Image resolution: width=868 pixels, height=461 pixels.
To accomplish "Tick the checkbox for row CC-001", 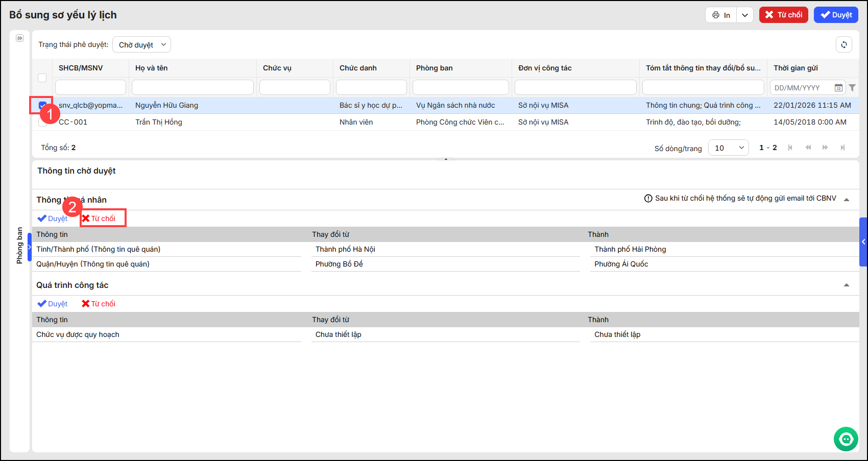I will pyautogui.click(x=42, y=122).
